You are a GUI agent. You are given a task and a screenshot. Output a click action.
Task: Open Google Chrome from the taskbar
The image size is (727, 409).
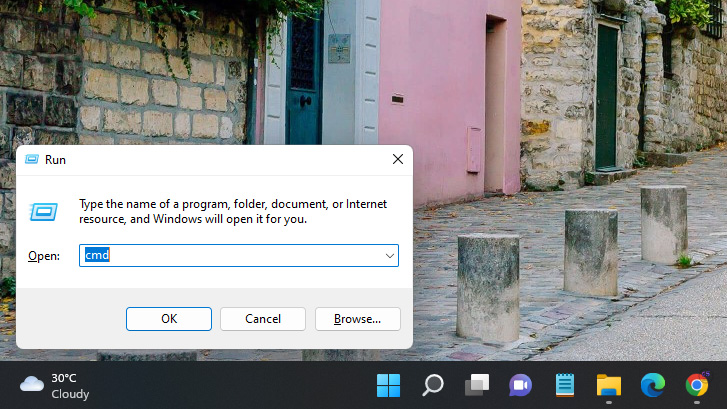pyautogui.click(x=697, y=385)
